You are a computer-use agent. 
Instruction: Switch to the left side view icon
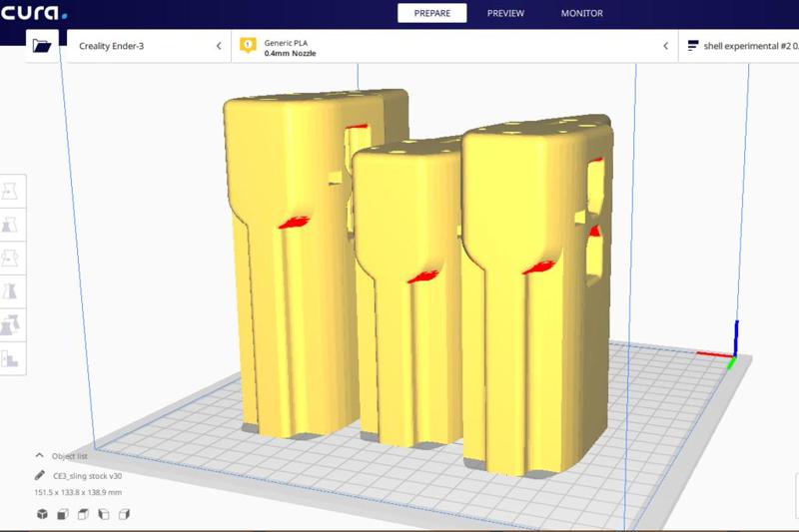(x=104, y=514)
